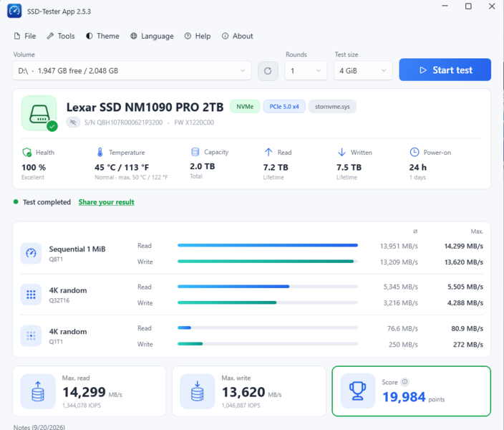Click the 7.2 TB lifetime read value

[276, 168]
